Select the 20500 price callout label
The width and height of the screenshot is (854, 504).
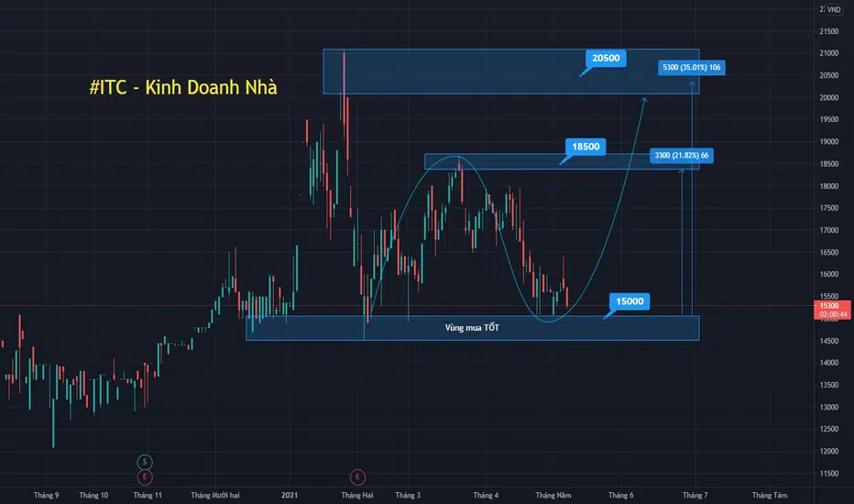pyautogui.click(x=606, y=58)
